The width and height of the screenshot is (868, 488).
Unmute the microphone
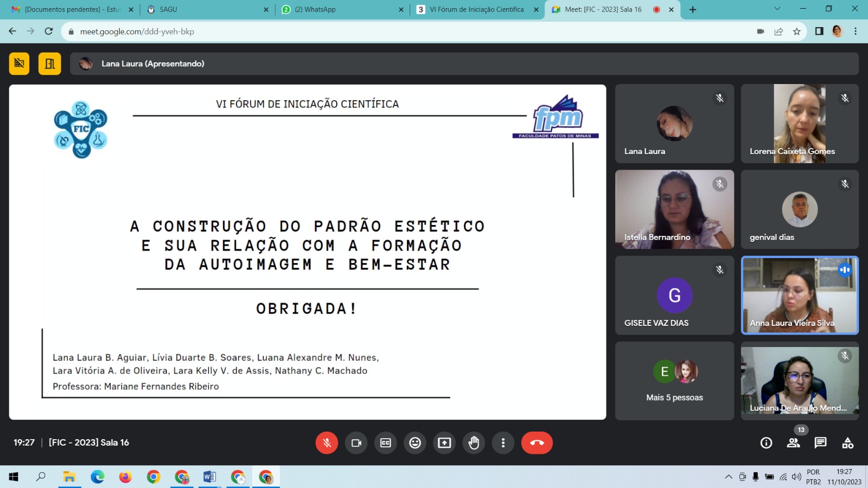[x=327, y=443]
